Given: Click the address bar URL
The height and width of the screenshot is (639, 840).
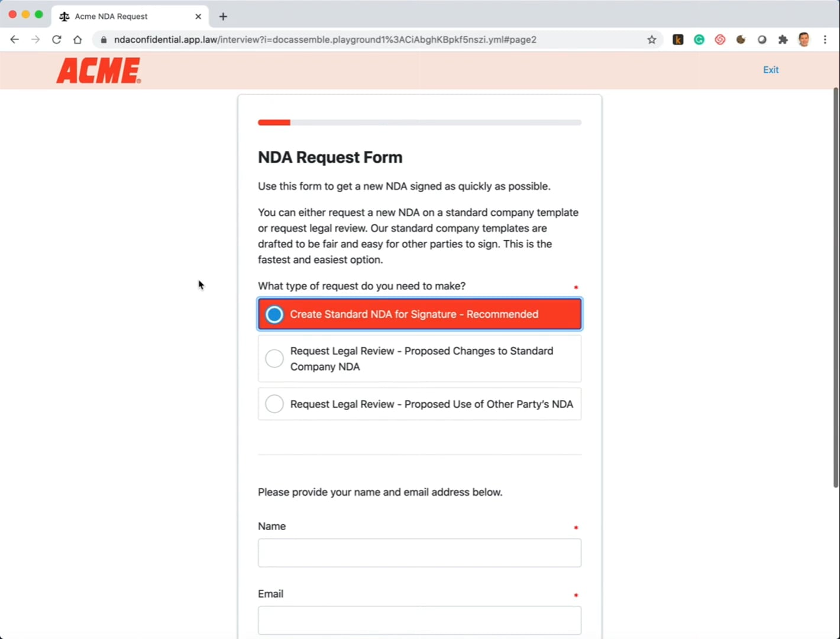Looking at the screenshot, I should point(325,40).
